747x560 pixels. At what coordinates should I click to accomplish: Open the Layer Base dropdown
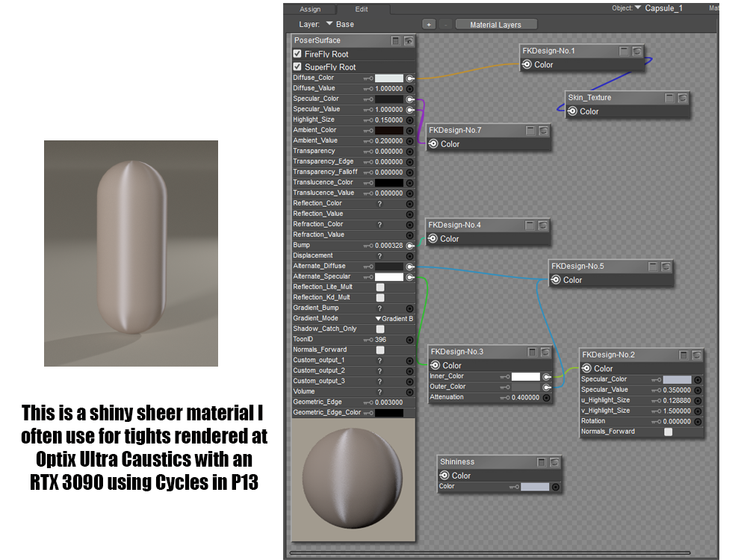click(340, 25)
